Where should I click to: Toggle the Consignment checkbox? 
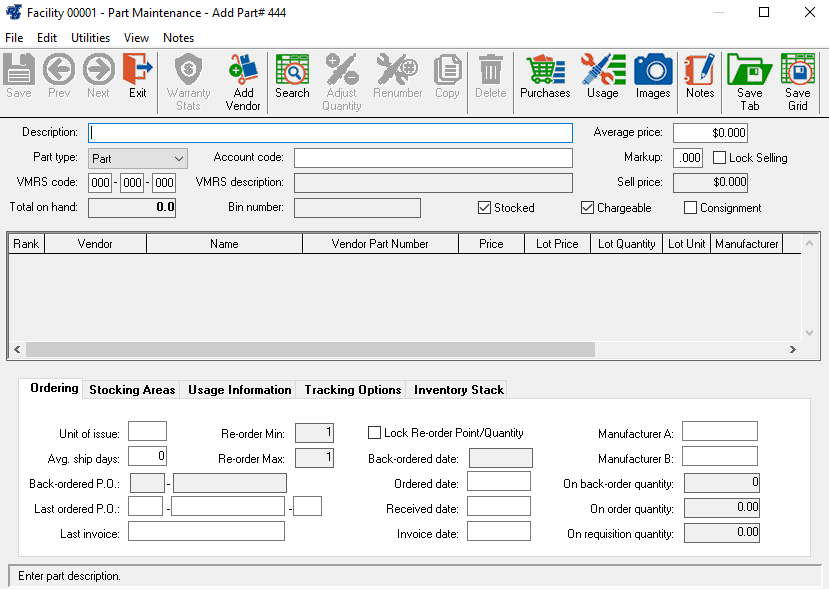click(691, 208)
